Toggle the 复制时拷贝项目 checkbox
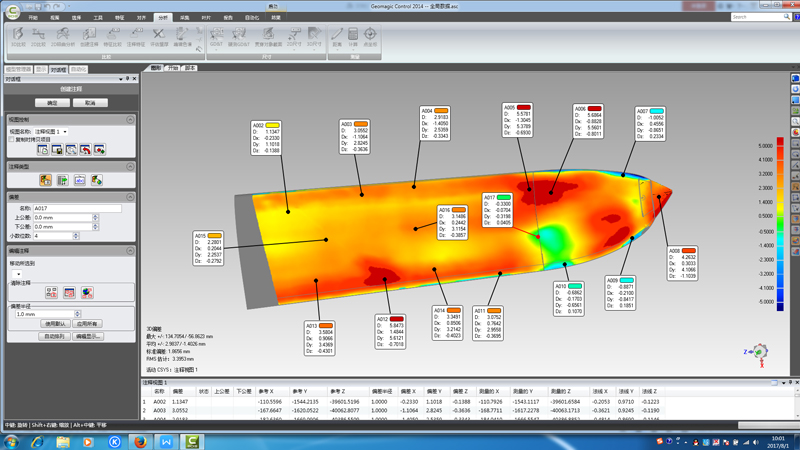This screenshot has width=800, height=450. click(x=12, y=140)
